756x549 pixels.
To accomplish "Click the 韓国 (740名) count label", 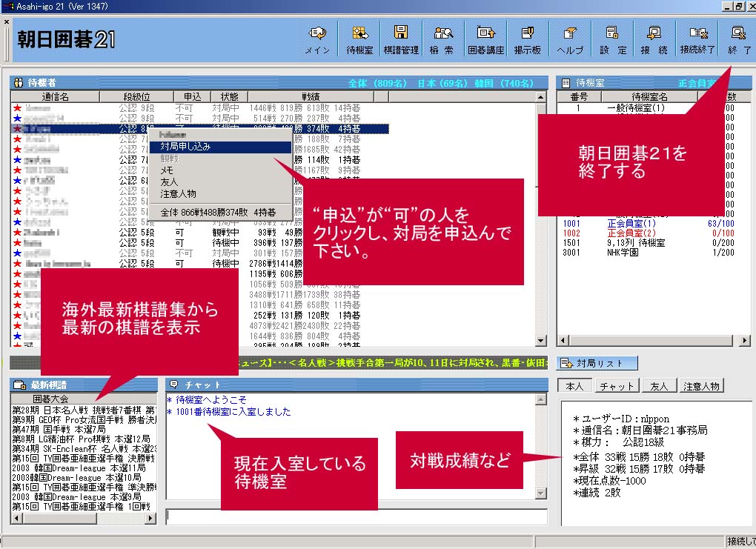I will click(504, 83).
